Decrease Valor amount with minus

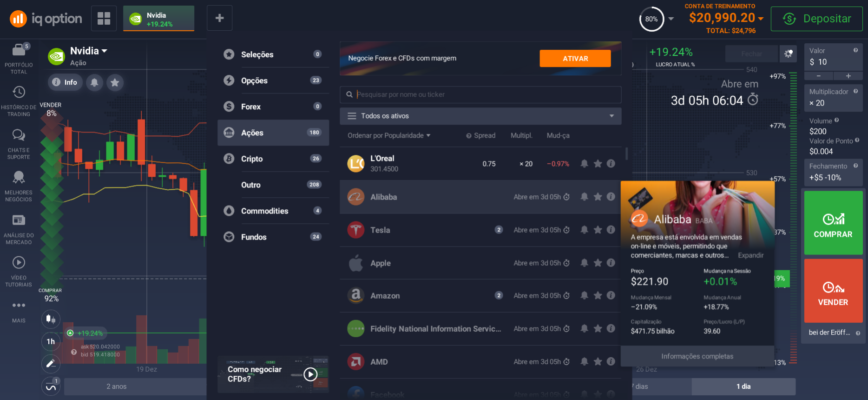[x=818, y=76]
